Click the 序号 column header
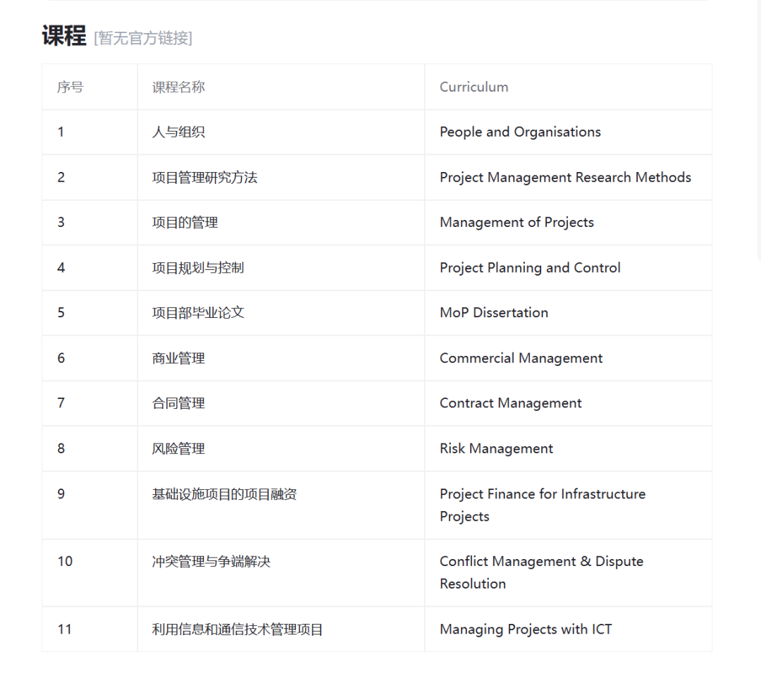This screenshot has width=761, height=700. pyautogui.click(x=70, y=87)
